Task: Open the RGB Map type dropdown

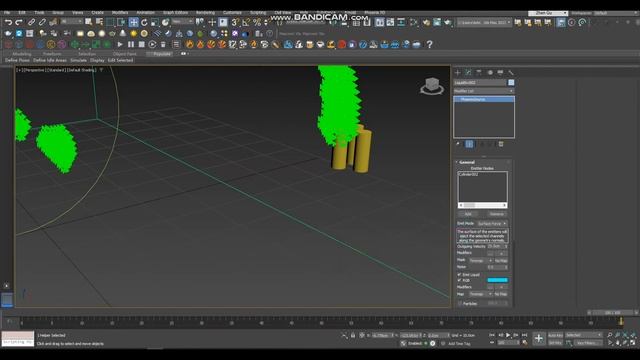Action: point(481,294)
